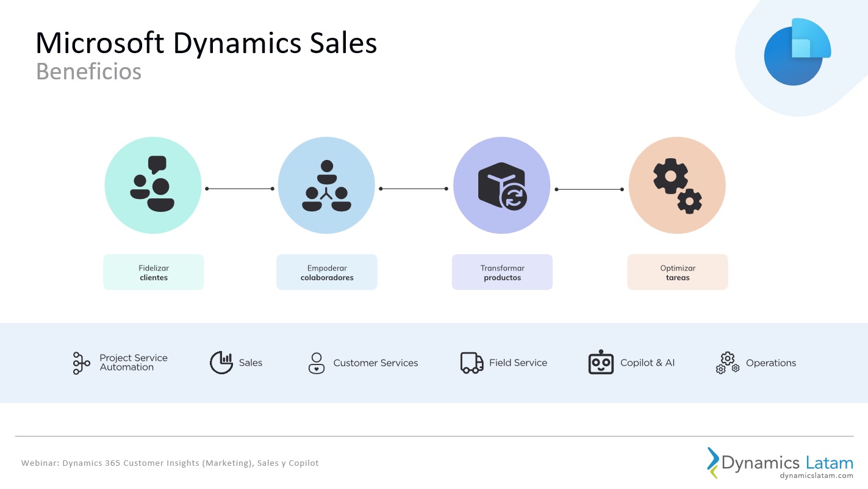Click the Copilot & AI robot icon
This screenshot has width=868, height=489.
coord(601,362)
